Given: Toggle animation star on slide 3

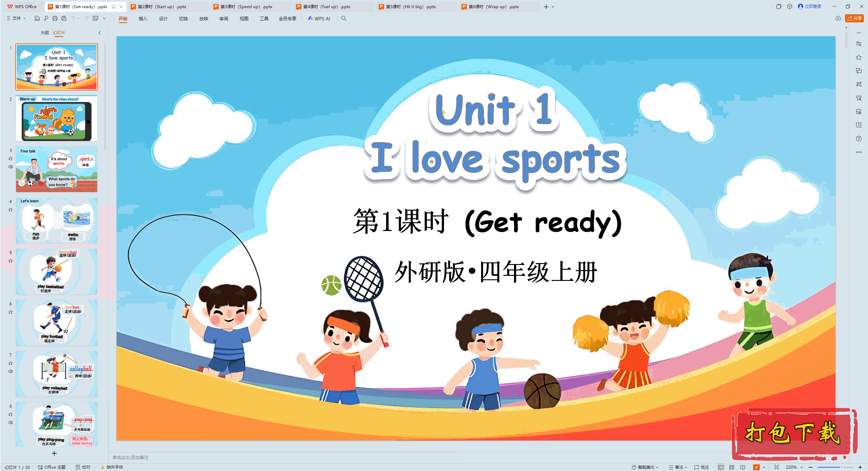Looking at the screenshot, I should pyautogui.click(x=11, y=159).
